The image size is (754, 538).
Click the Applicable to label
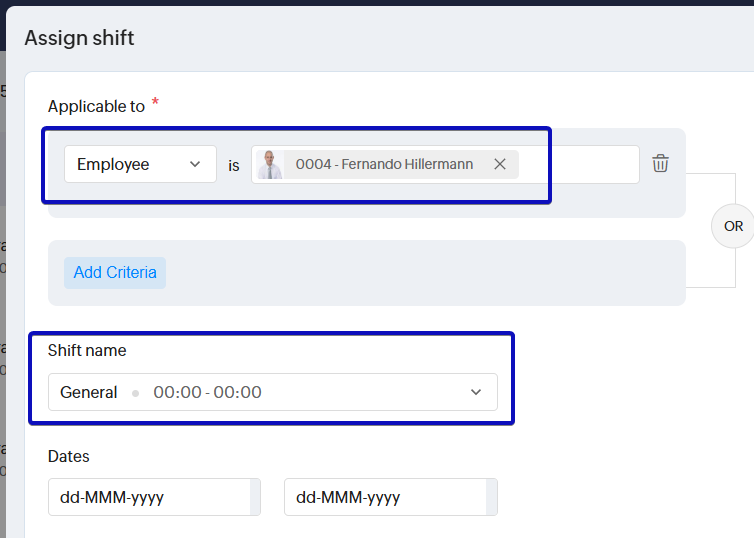coord(96,106)
